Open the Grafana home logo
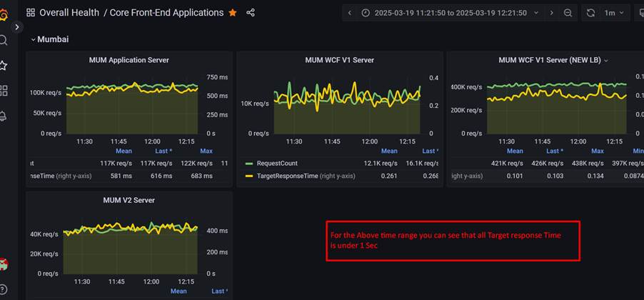644x300 pixels. tap(4, 16)
